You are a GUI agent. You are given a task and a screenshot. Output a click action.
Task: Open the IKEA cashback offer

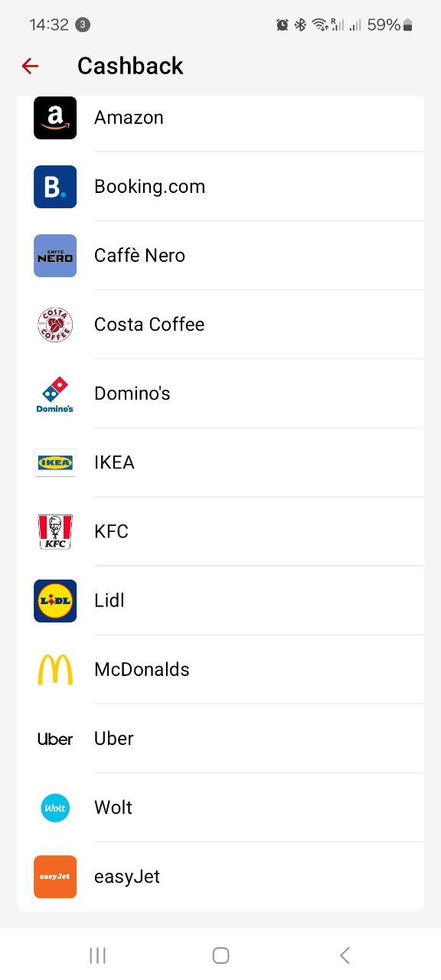[220, 462]
